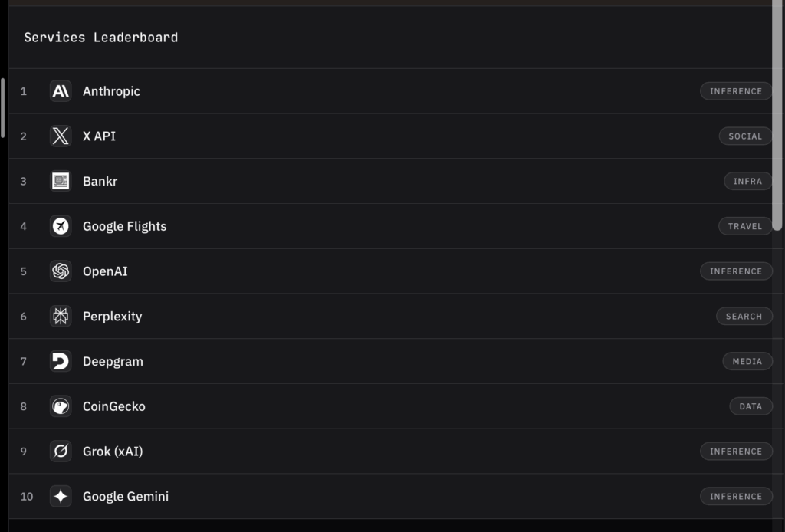Click the OpenAI logo icon
Screen dimensions: 785x532
(61, 271)
